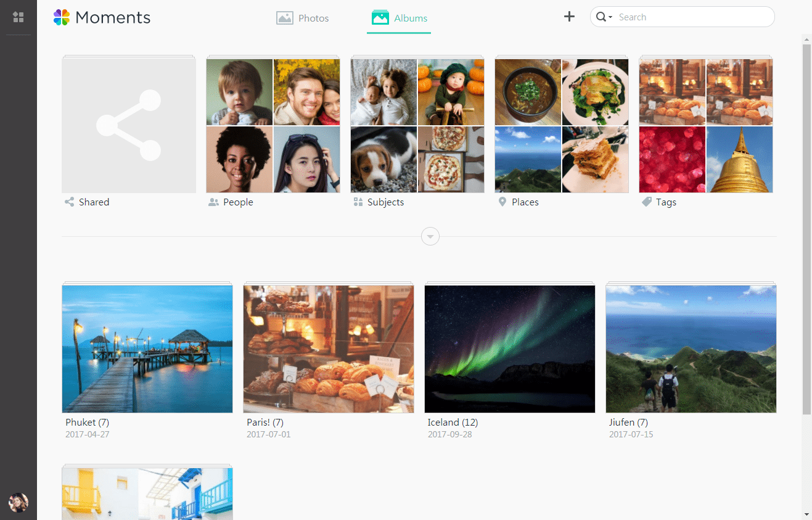Switch to the Albums tab
The width and height of the screenshot is (812, 520).
[x=399, y=18]
